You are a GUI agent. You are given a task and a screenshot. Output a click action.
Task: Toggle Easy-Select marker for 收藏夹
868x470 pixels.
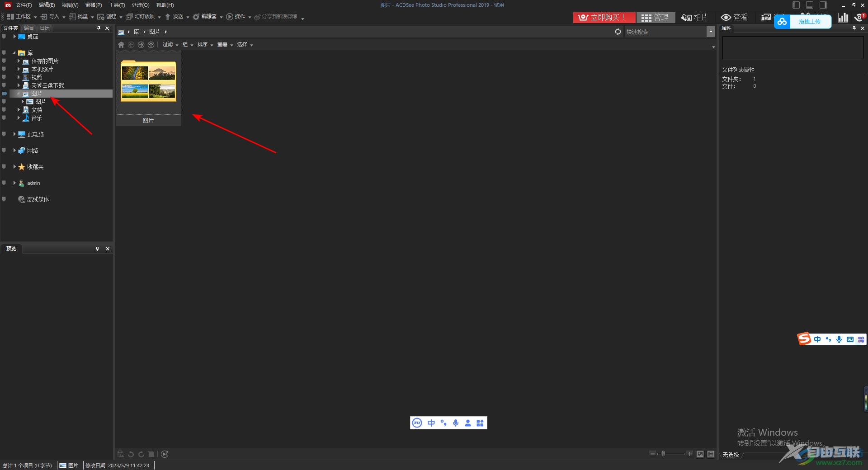pos(4,167)
